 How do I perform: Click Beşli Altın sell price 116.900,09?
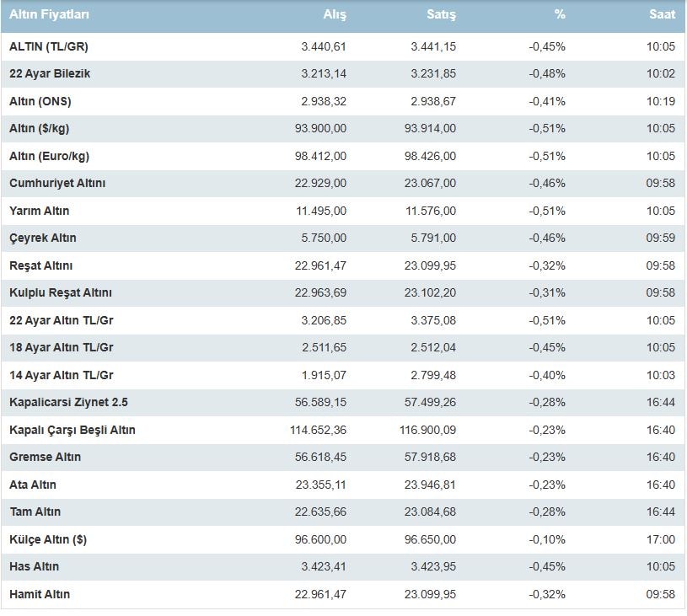427,430
